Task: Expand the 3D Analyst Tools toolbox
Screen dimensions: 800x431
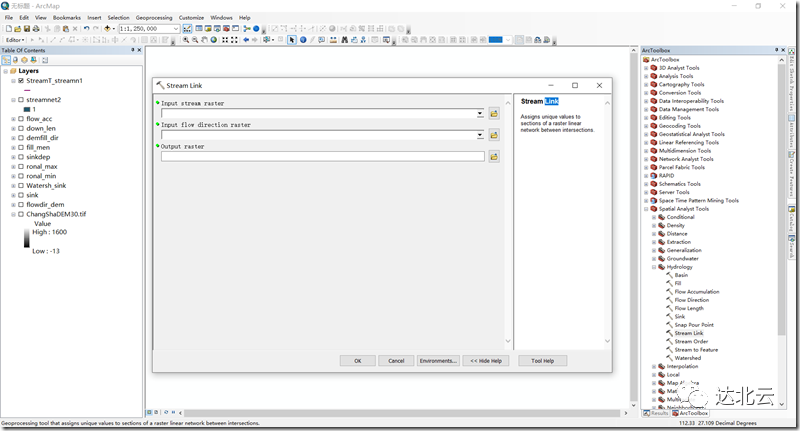Action: tap(646, 68)
